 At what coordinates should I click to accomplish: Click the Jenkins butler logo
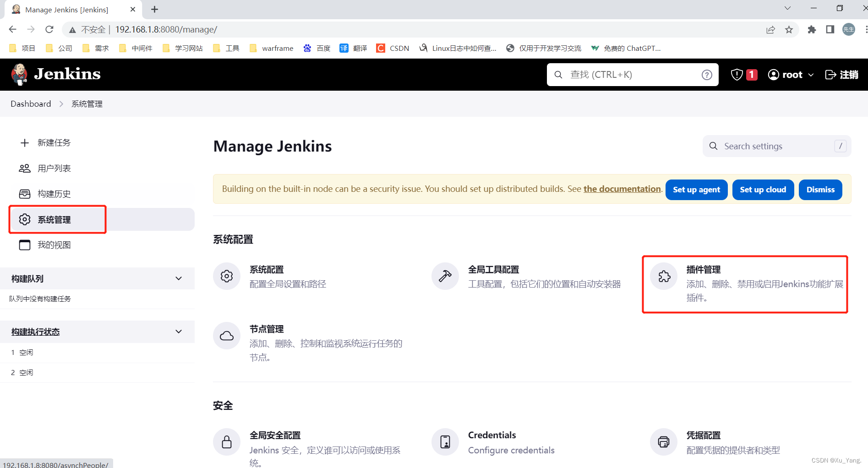[x=19, y=74]
